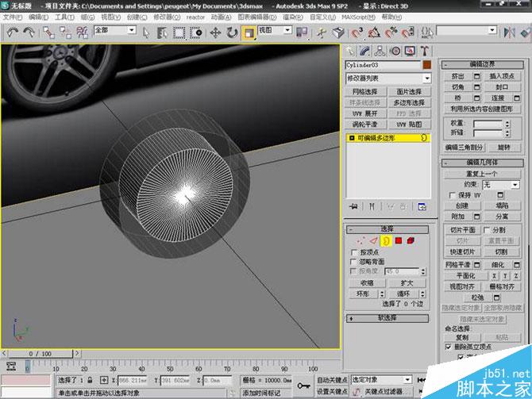
Task: Uncheck 删除孤立顶点 checkbox
Action: pos(449,347)
